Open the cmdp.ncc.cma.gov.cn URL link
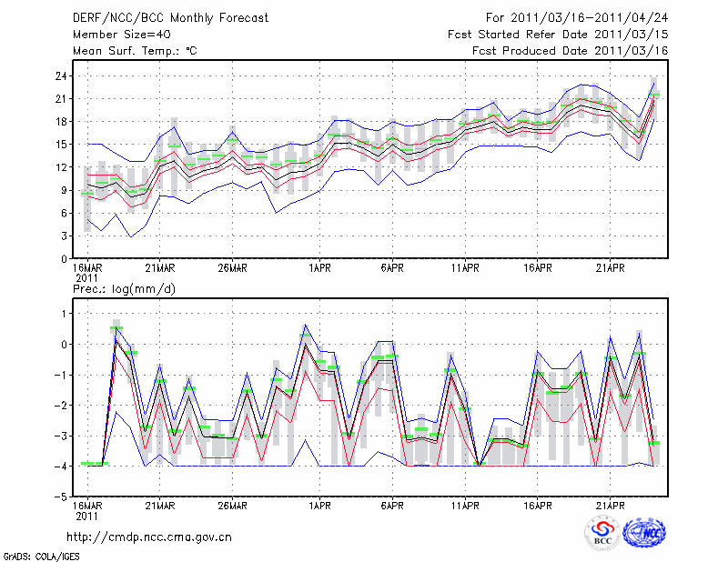 [149, 537]
